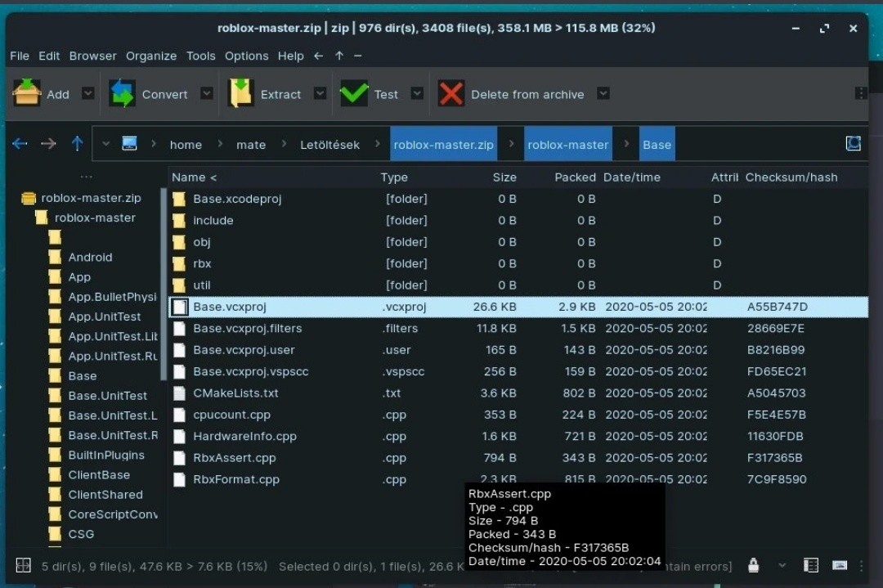
Task: Click the minus symbol in the menu bar
Action: click(357, 56)
